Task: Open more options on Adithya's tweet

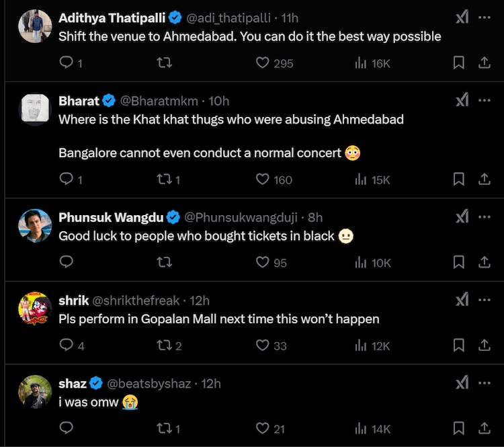Action: [x=485, y=17]
